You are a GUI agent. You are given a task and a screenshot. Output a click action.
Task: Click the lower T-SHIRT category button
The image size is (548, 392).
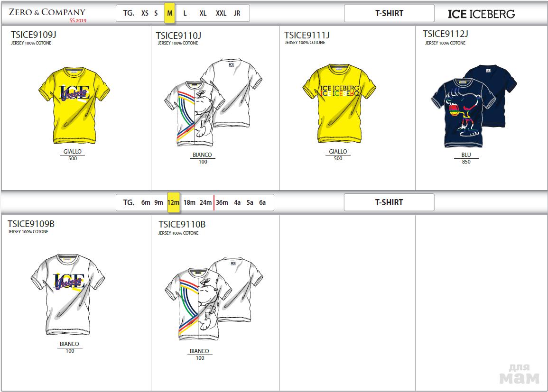pyautogui.click(x=389, y=202)
